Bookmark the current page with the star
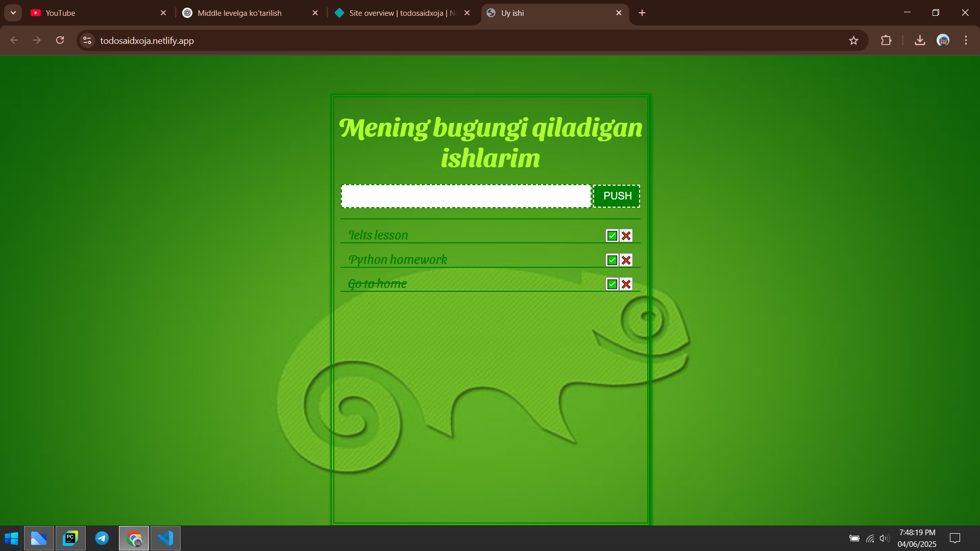Image resolution: width=980 pixels, height=551 pixels. (854, 40)
